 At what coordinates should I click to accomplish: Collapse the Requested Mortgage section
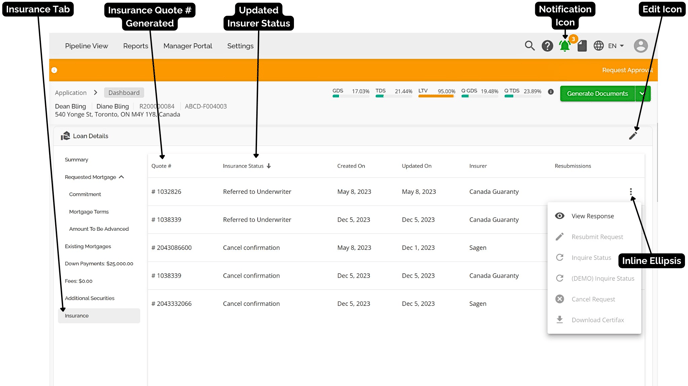click(x=122, y=177)
